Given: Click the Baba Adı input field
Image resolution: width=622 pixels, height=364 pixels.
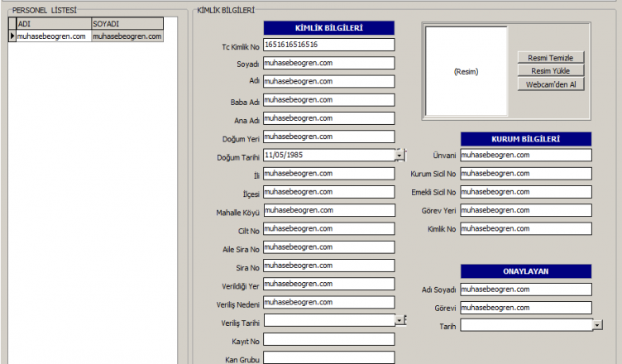Looking at the screenshot, I should point(329,99).
